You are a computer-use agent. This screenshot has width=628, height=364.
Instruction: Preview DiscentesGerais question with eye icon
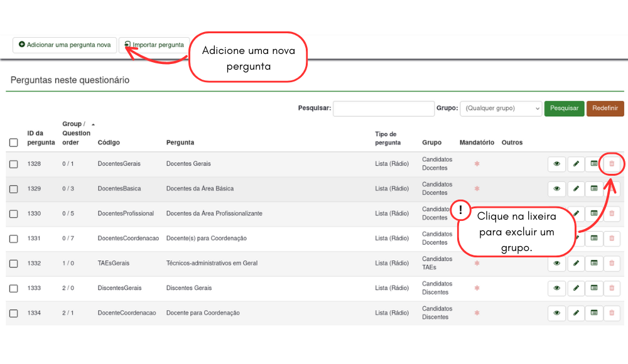tap(556, 288)
